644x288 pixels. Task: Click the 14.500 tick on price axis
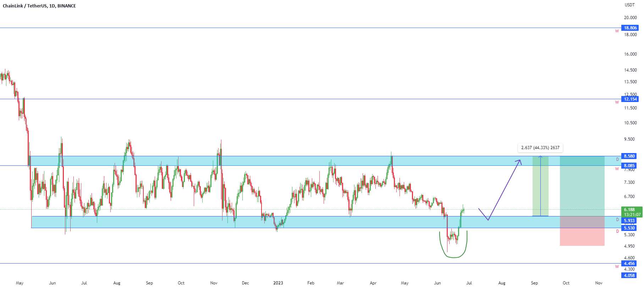[631, 70]
